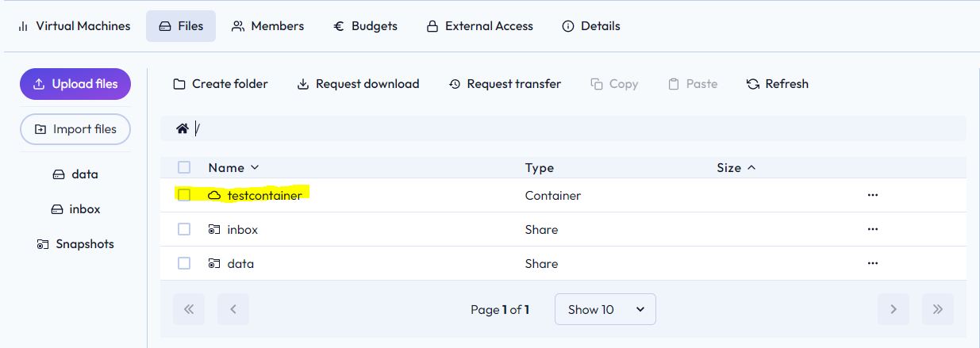980x348 pixels.
Task: Click the next page arrow
Action: click(894, 309)
